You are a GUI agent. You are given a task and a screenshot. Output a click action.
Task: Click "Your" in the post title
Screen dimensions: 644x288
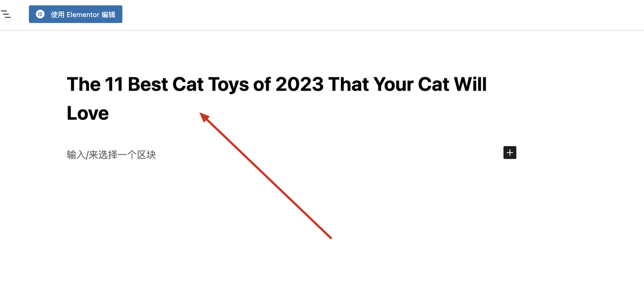coord(393,84)
